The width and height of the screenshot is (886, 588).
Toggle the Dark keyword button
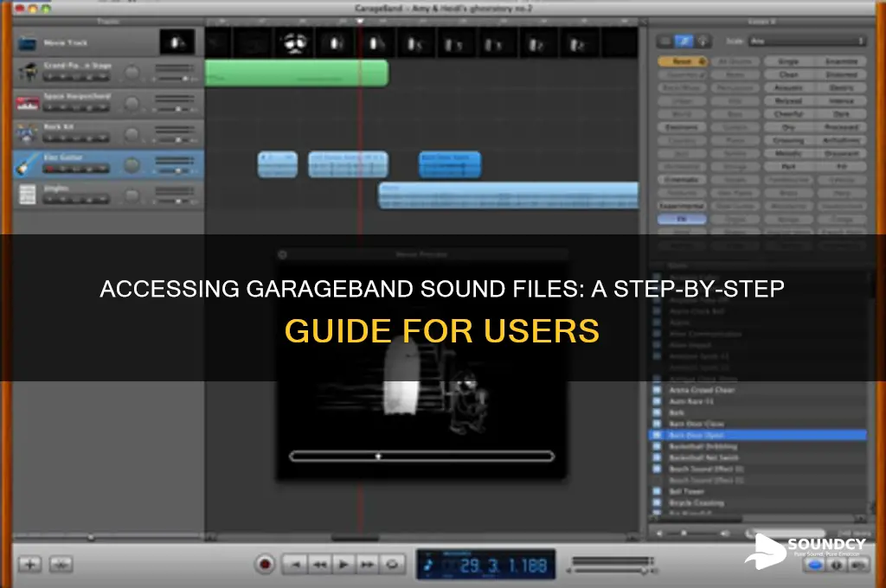click(x=841, y=114)
